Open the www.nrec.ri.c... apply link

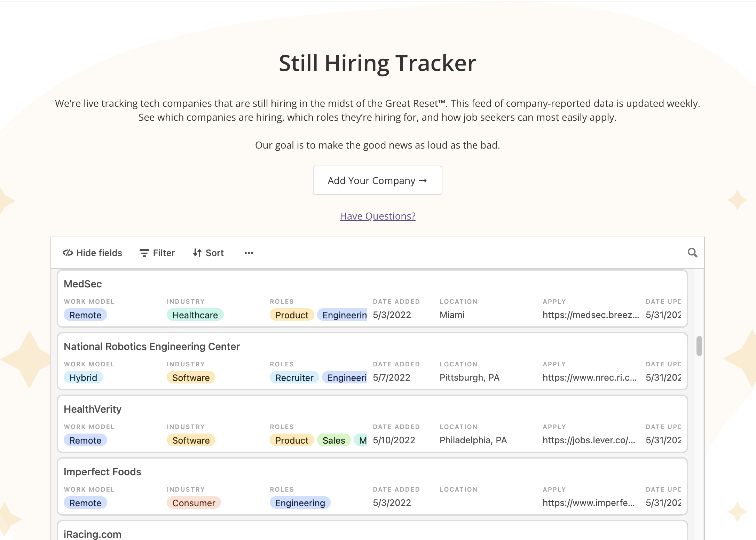pos(590,378)
